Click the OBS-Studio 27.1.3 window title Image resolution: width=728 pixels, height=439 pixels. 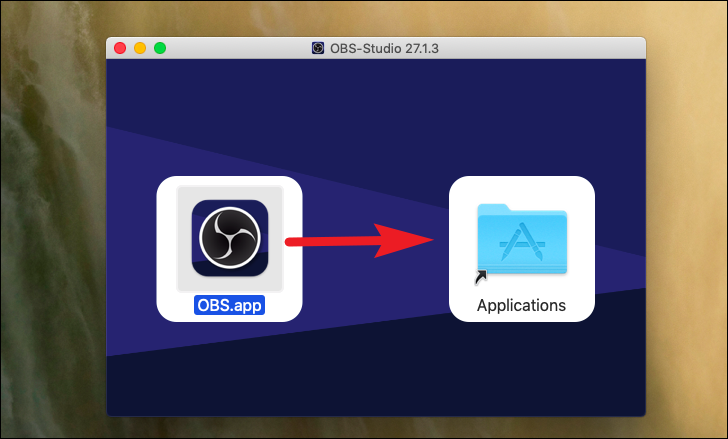coord(384,48)
